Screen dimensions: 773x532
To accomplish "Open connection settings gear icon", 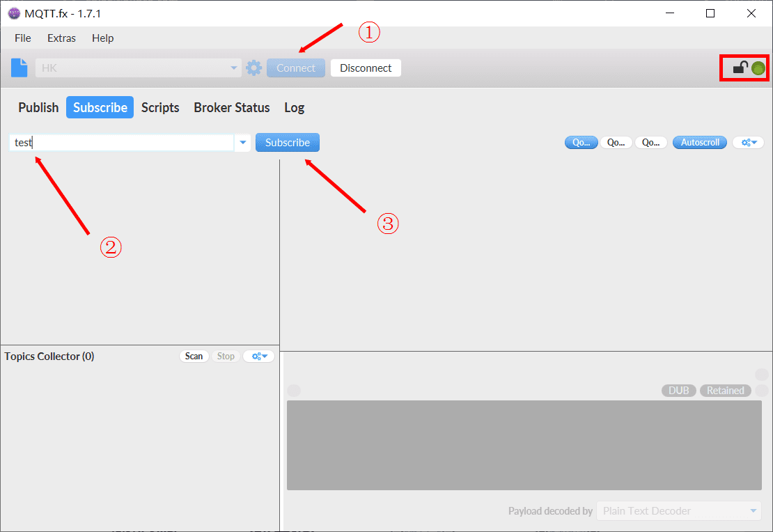I will tap(254, 68).
